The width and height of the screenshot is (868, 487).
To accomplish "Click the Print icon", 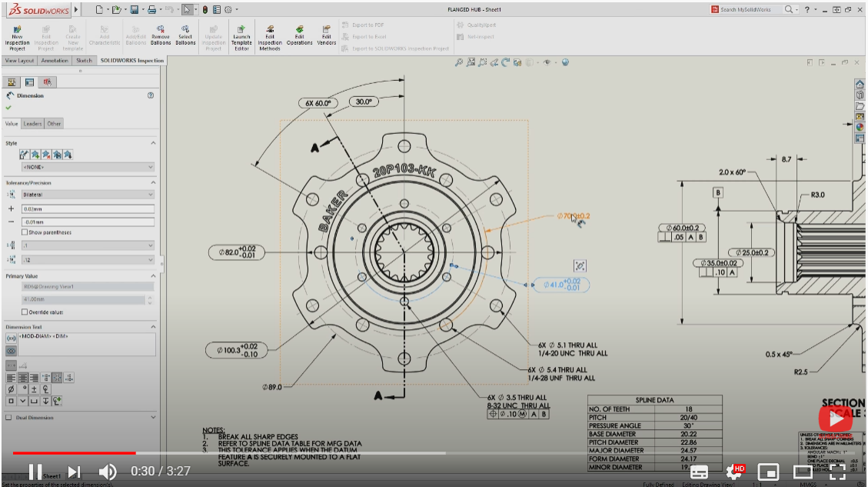I will click(151, 9).
